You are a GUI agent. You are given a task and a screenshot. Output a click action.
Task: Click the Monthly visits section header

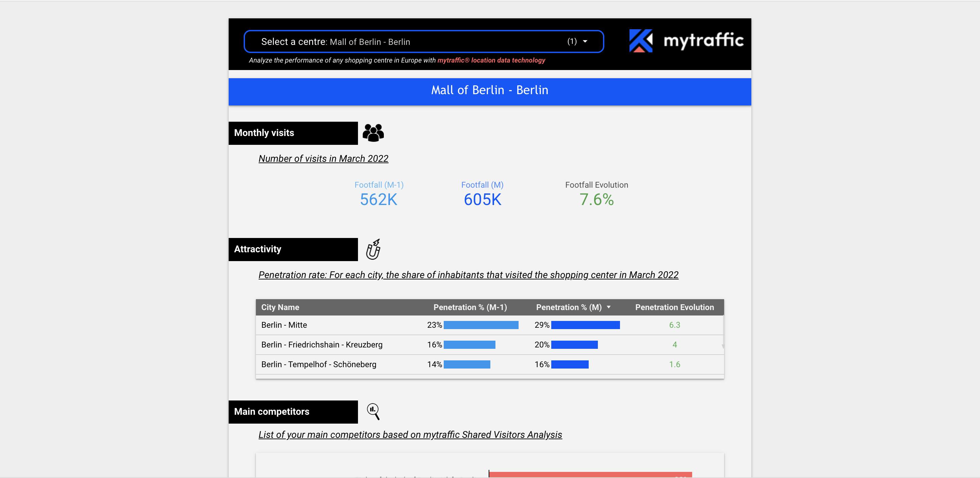point(293,133)
